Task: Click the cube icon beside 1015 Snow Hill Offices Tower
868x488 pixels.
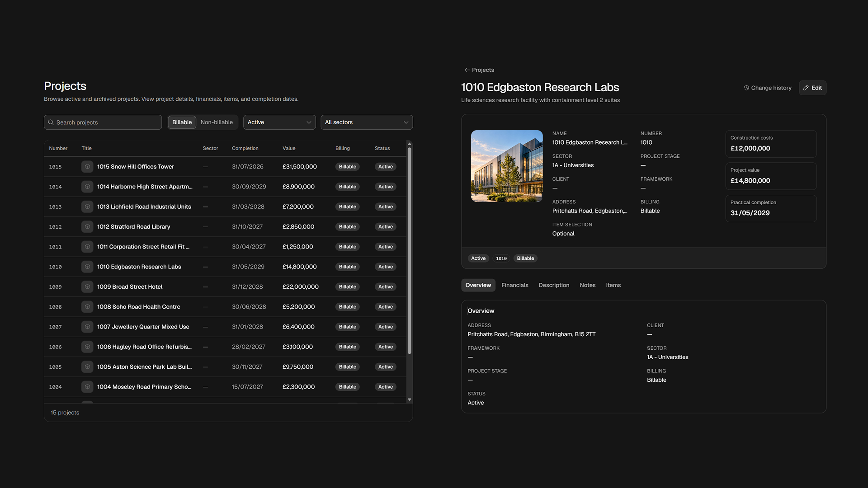Action: (x=87, y=167)
